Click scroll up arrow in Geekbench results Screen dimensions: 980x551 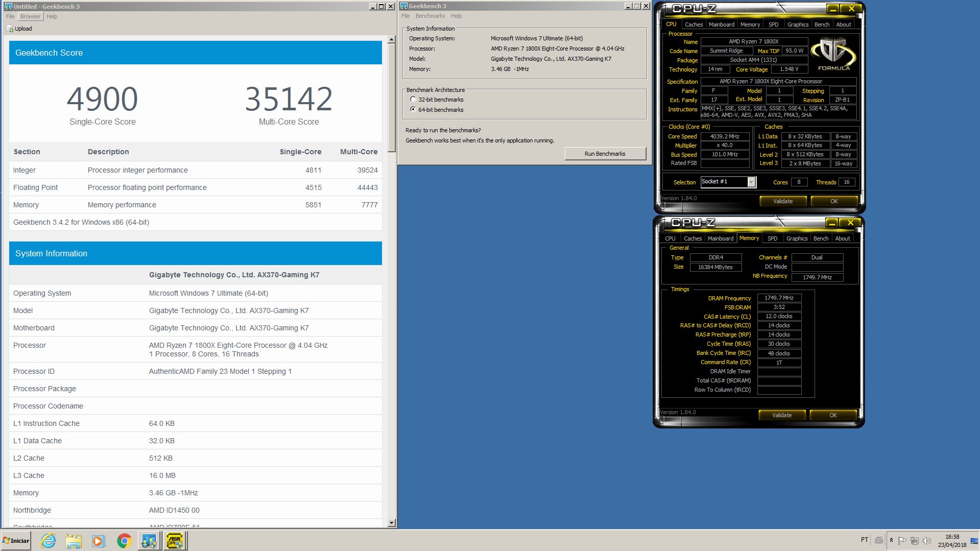click(392, 39)
